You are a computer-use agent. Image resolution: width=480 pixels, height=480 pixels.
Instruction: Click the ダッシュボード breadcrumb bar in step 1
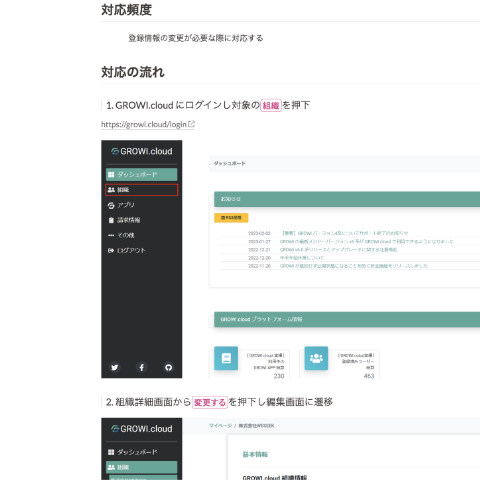pos(344,163)
